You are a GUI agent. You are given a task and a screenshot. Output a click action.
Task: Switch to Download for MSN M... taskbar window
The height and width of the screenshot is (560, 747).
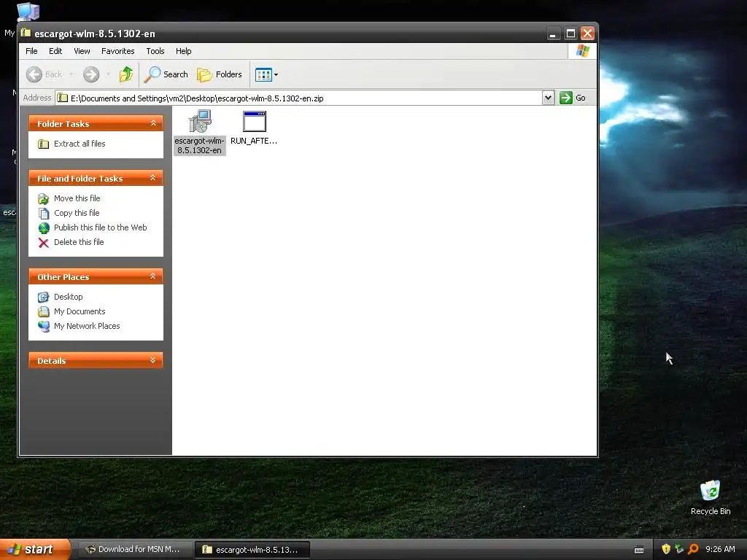[134, 550]
